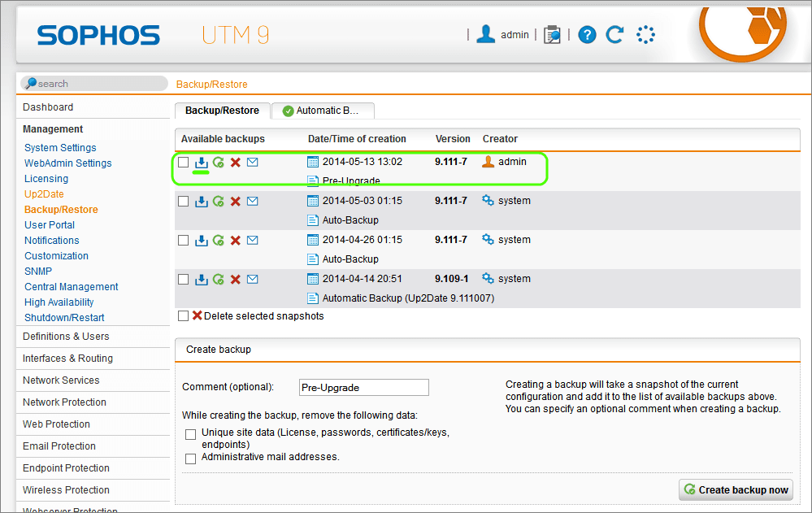The image size is (812, 513).
Task: Open SNMP settings
Action: (x=38, y=272)
